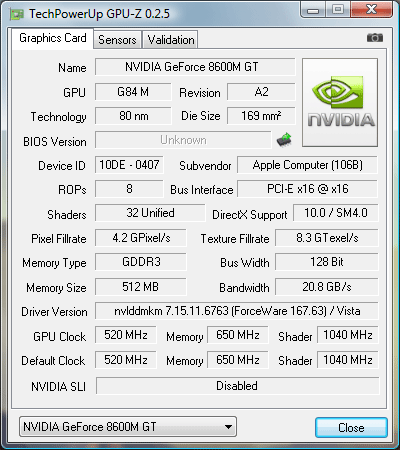Image resolution: width=400 pixels, height=450 pixels.
Task: Click Default Clock row Memory 650 MHz field
Action: pyautogui.click(x=238, y=360)
